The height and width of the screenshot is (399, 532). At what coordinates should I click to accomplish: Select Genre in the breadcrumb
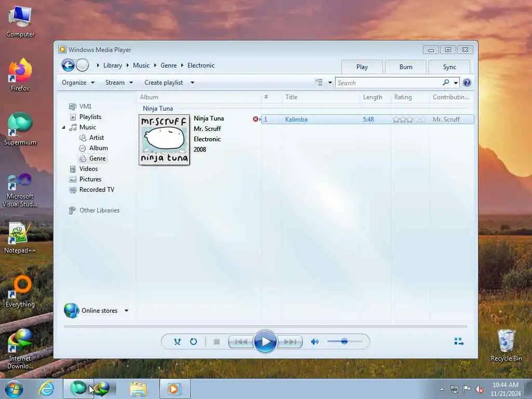coord(169,65)
